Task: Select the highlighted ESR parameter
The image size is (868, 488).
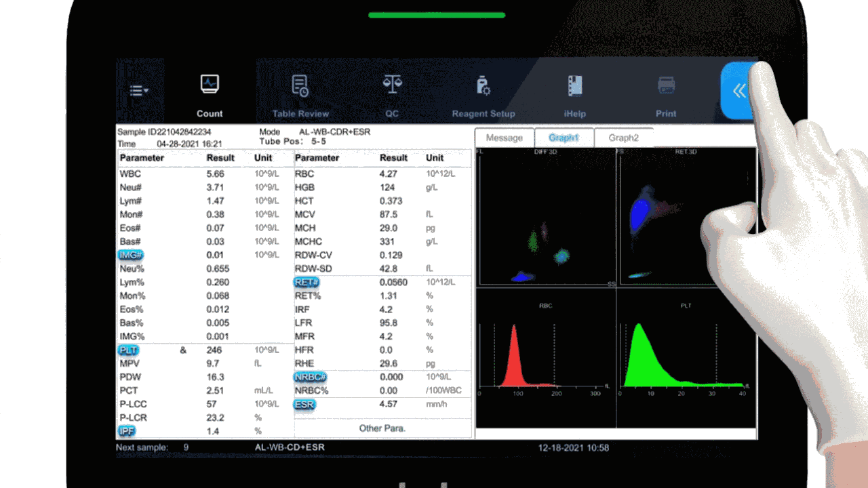Action: click(x=304, y=404)
